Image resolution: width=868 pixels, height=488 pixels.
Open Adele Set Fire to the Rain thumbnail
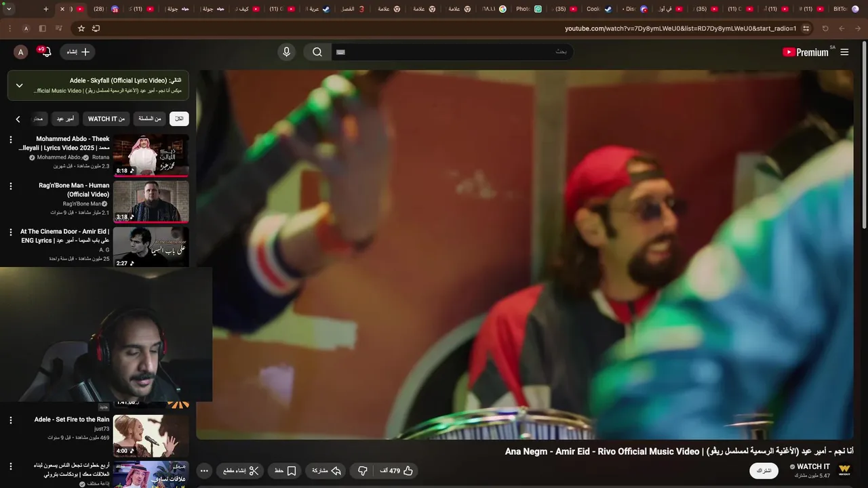151,436
